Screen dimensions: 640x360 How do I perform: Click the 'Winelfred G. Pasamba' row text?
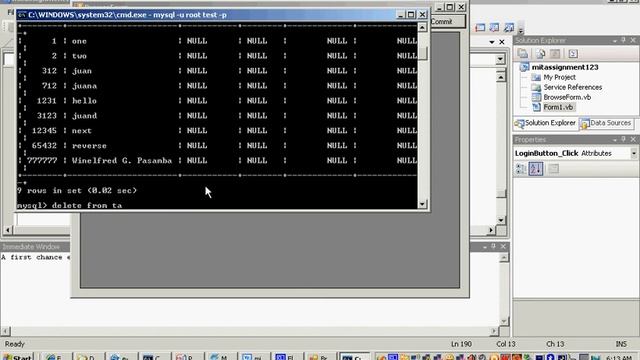(122, 160)
